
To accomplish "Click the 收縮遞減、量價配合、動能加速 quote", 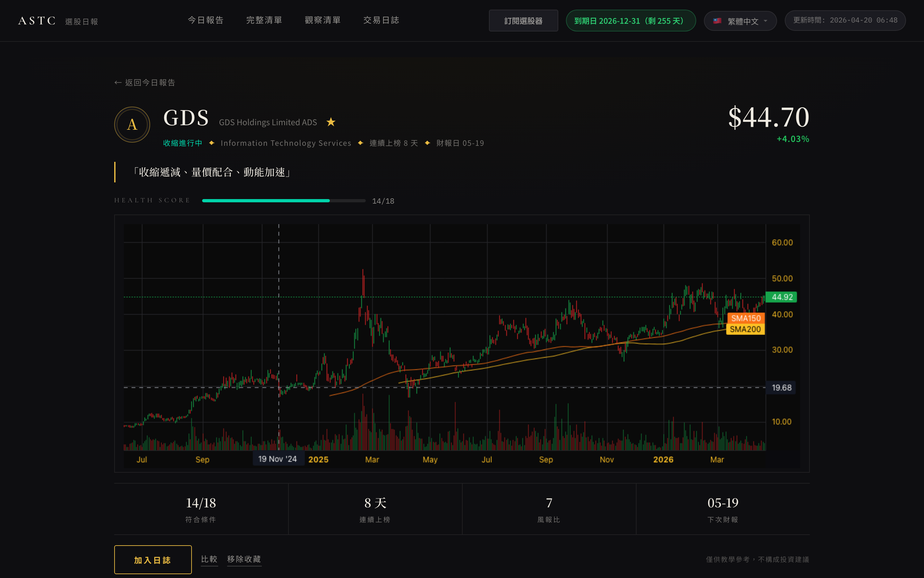I will coord(211,172).
